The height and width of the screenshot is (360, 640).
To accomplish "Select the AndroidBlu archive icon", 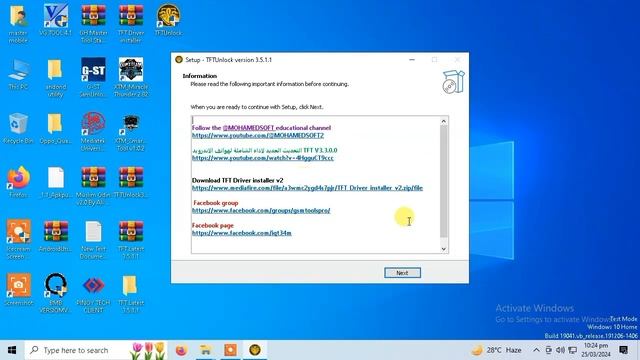I will 56,236.
